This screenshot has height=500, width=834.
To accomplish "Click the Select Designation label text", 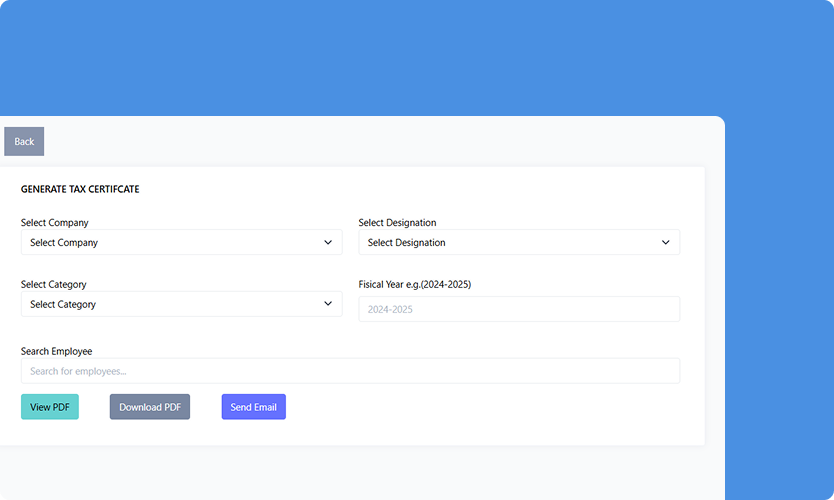I will point(397,223).
